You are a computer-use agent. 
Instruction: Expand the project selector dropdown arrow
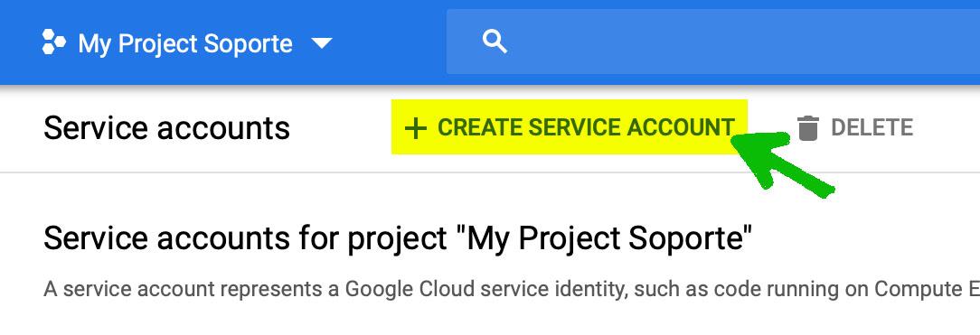click(322, 43)
